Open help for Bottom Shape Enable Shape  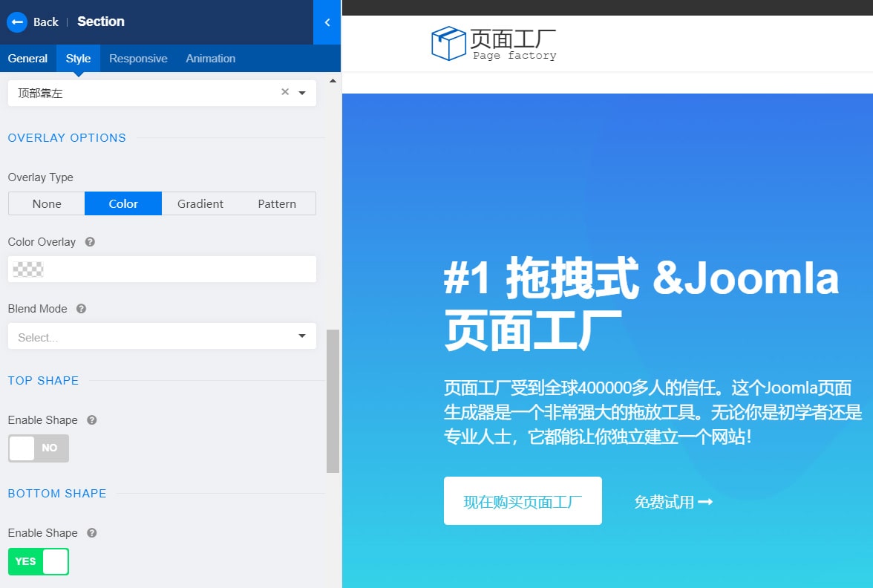click(x=92, y=533)
